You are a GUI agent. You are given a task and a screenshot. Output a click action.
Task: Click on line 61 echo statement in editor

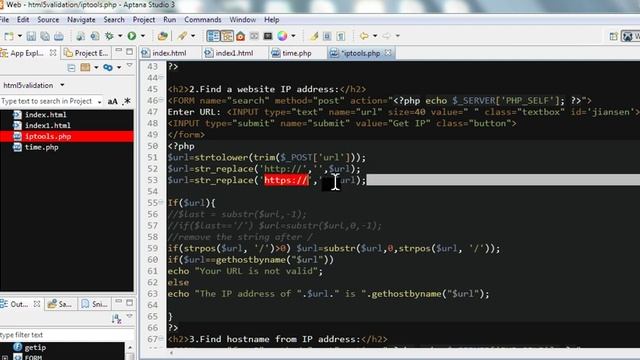click(x=245, y=271)
